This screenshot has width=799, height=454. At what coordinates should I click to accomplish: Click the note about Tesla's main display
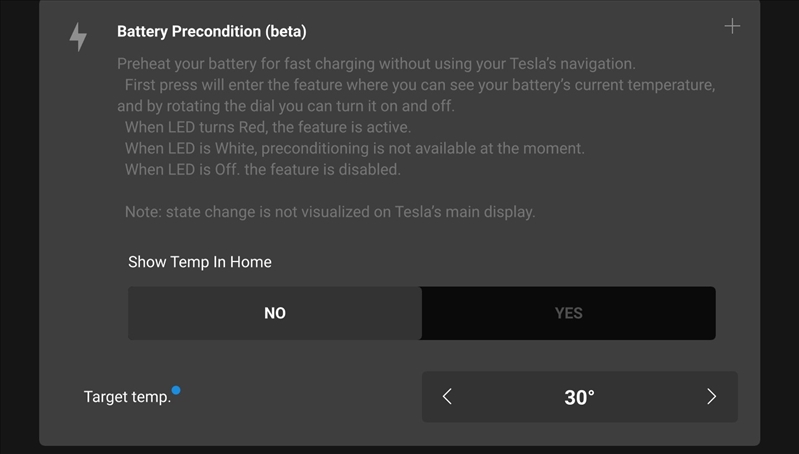click(x=330, y=212)
